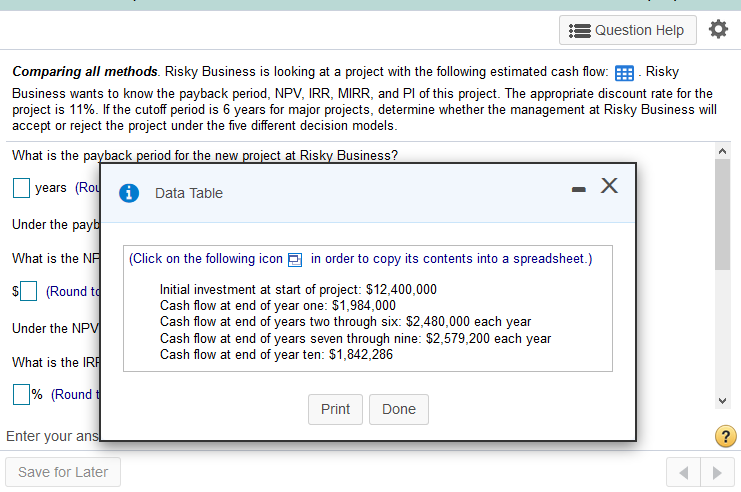Open the cash flow data table grid icon

[624, 73]
